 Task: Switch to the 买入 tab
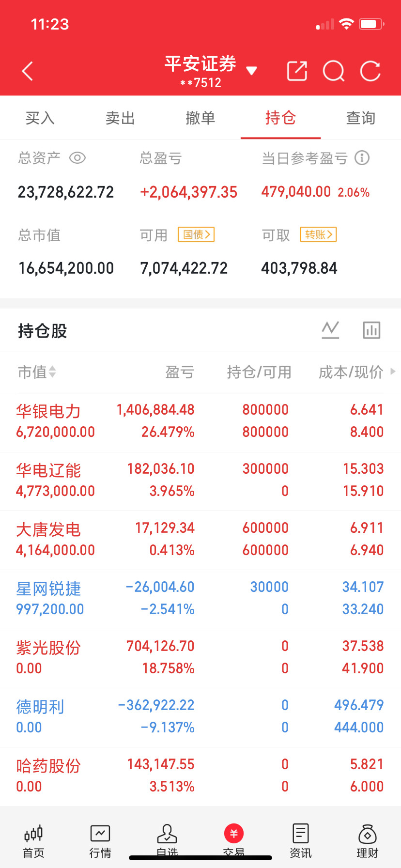(x=40, y=118)
